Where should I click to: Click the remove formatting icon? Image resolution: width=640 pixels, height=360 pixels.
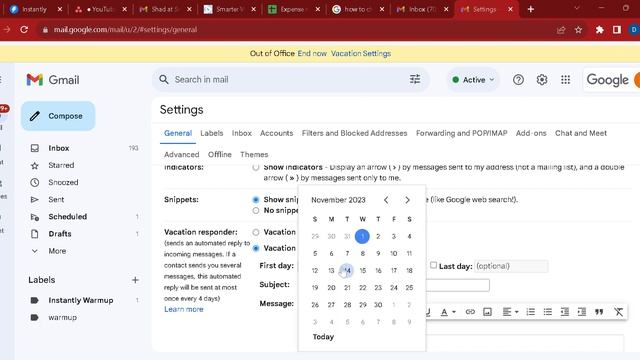click(618, 312)
